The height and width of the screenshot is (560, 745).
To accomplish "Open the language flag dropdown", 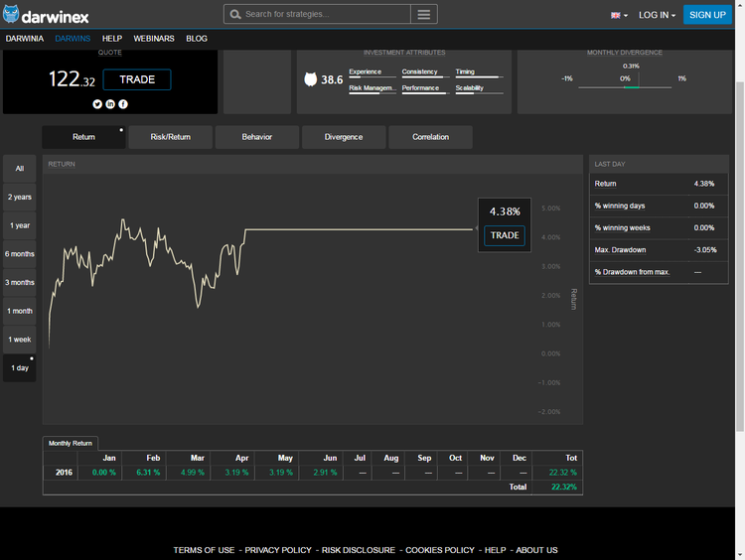I will (619, 15).
